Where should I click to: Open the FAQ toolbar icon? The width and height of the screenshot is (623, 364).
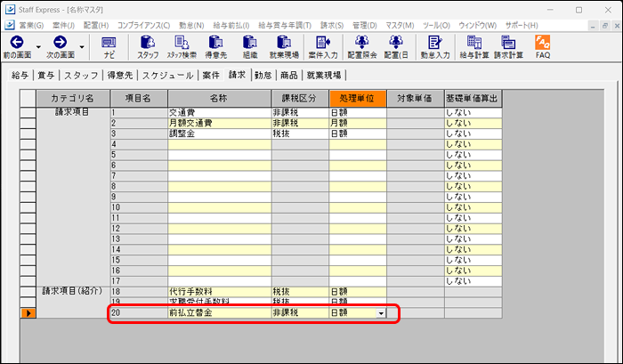click(x=542, y=42)
